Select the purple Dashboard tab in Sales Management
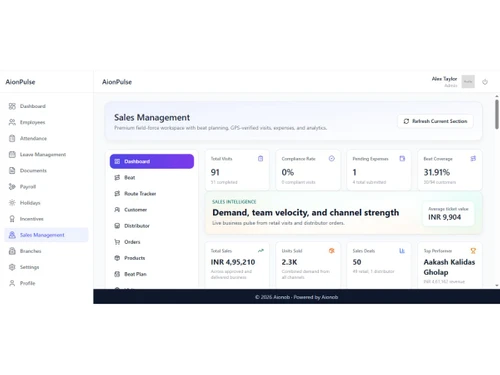 (152, 161)
